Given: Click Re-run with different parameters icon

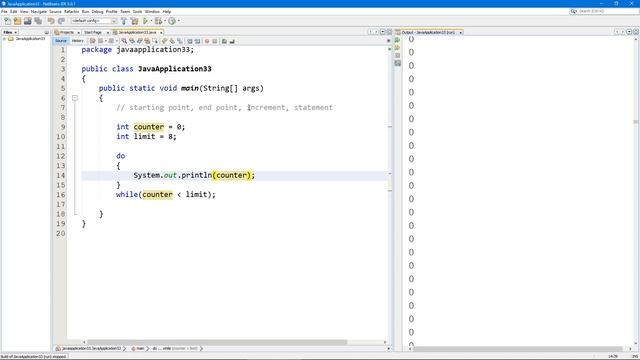Looking at the screenshot, I should click(397, 47).
